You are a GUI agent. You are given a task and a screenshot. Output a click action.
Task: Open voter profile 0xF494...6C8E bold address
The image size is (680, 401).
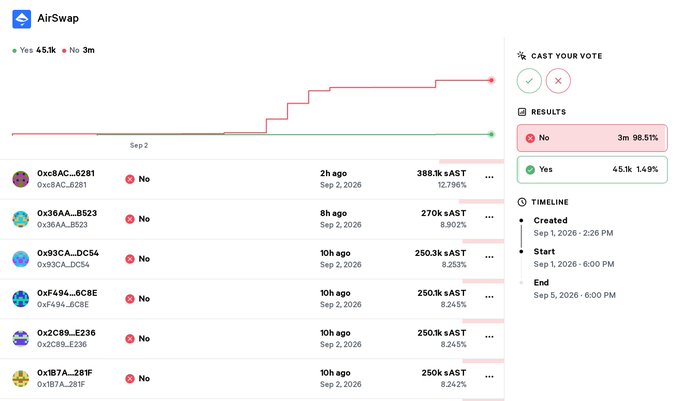67,293
